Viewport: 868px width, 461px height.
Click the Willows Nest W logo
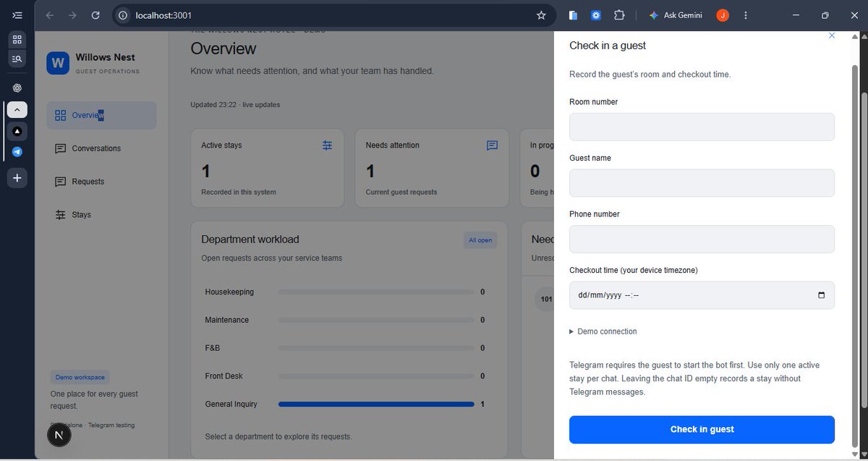pos(58,63)
